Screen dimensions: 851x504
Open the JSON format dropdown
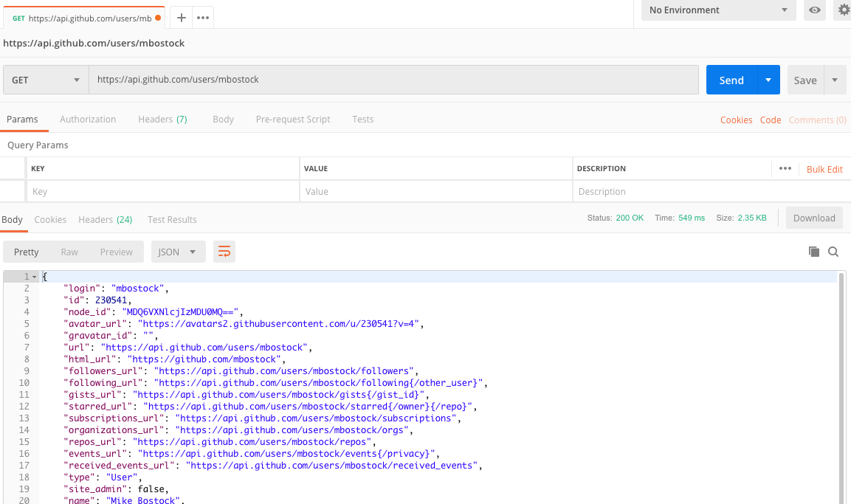pyautogui.click(x=178, y=252)
